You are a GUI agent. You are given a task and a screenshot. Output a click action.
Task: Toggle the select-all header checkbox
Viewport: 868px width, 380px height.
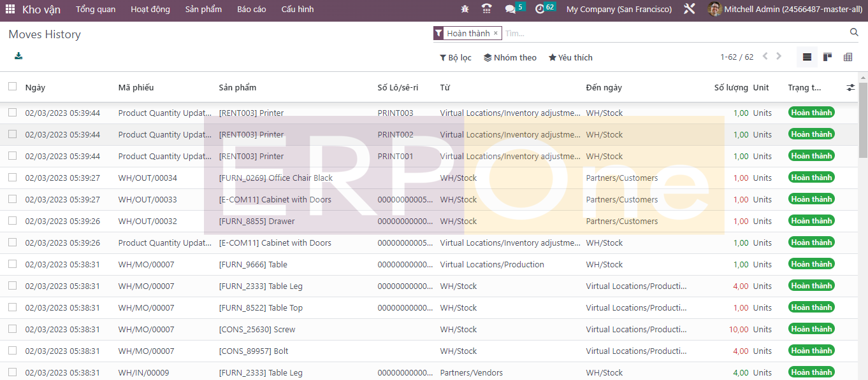(x=13, y=87)
